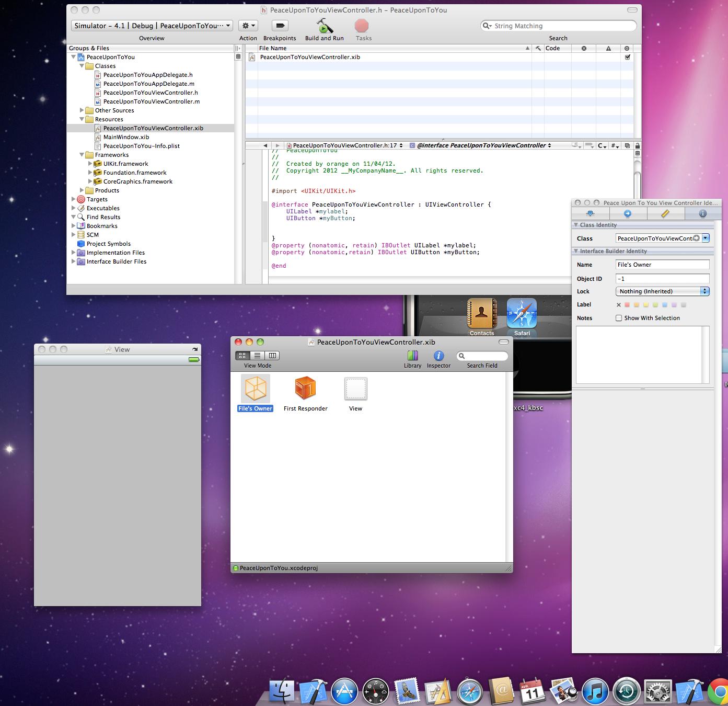Select column view mode in xib window
The height and width of the screenshot is (706, 728).
pyautogui.click(x=272, y=356)
